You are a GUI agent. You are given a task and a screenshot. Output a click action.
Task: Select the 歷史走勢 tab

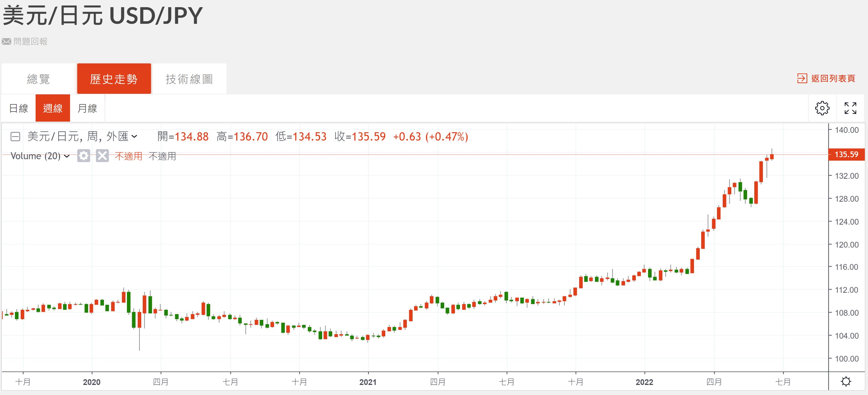114,79
